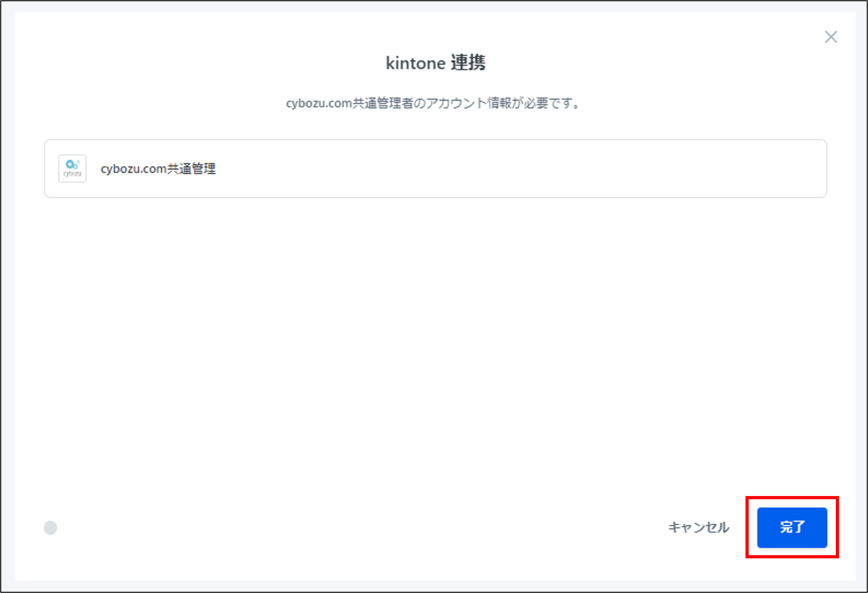The image size is (868, 593).
Task: Click the close cross in the top-right corner
Action: pyautogui.click(x=831, y=37)
